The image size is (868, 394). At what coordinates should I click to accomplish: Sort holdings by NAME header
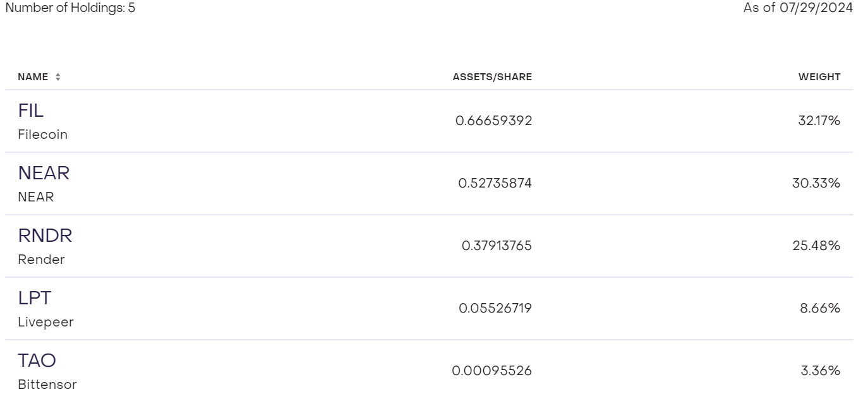tap(33, 77)
